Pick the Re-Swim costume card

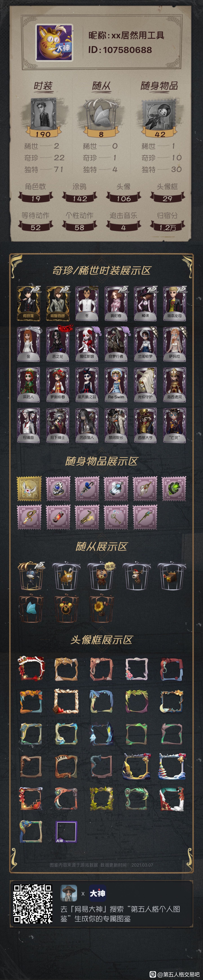pos(116,385)
